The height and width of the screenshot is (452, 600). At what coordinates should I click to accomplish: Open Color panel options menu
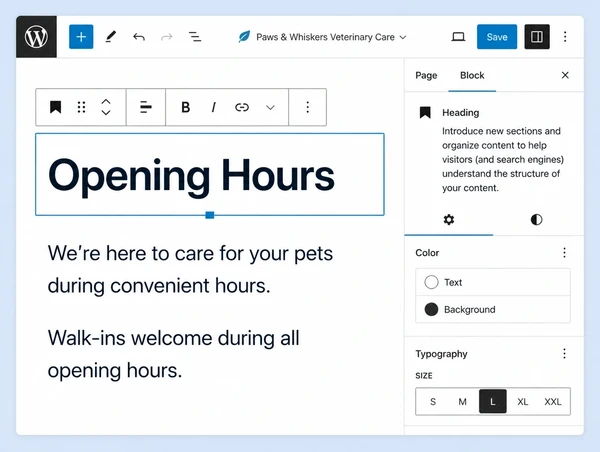coord(564,253)
